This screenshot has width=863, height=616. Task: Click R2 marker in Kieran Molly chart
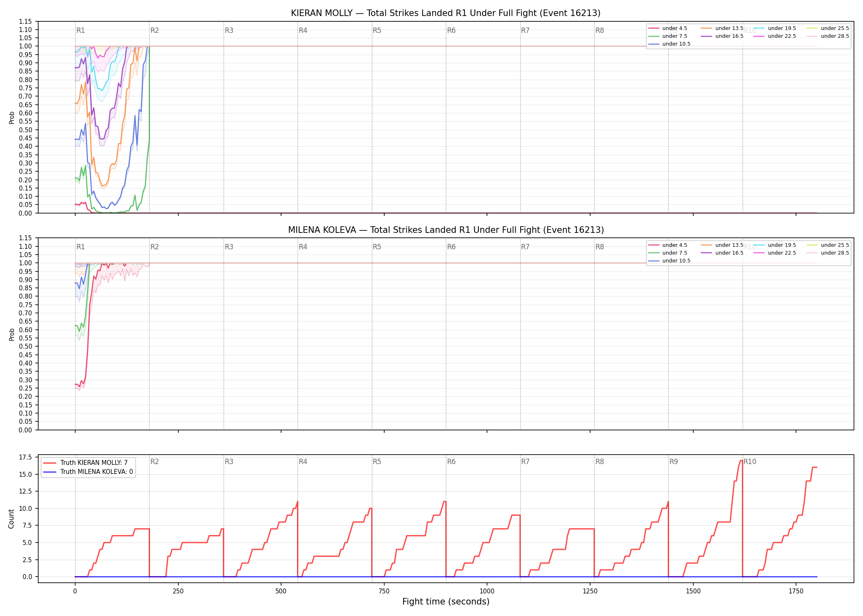click(155, 30)
